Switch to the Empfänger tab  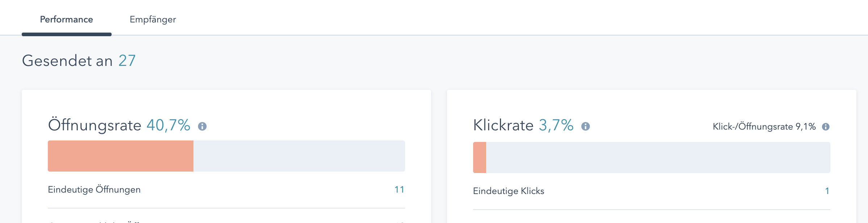click(153, 20)
